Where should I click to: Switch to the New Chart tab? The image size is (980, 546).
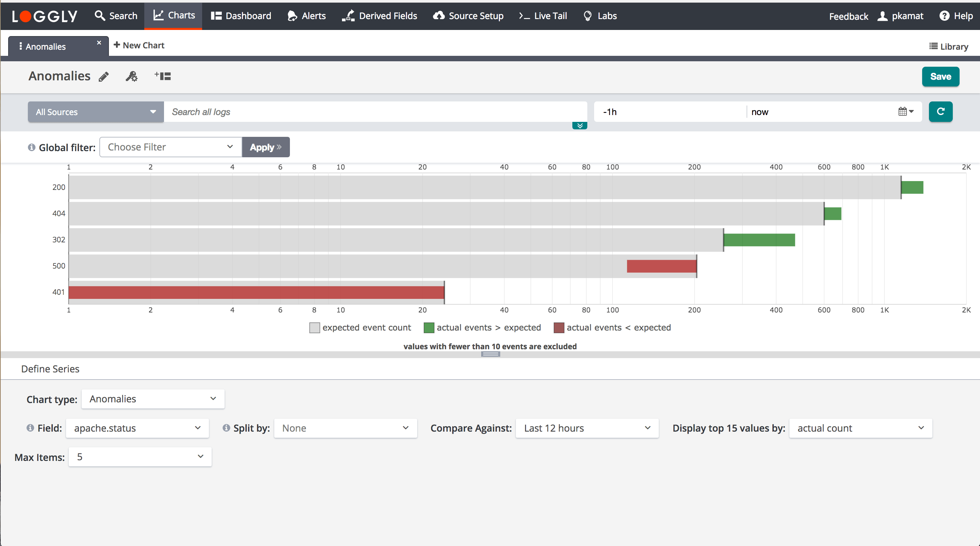point(139,45)
